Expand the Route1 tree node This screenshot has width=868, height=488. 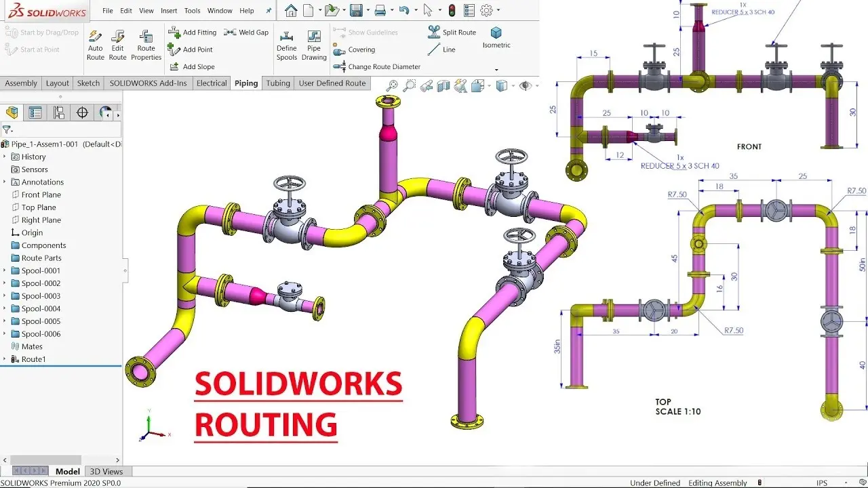tap(5, 359)
